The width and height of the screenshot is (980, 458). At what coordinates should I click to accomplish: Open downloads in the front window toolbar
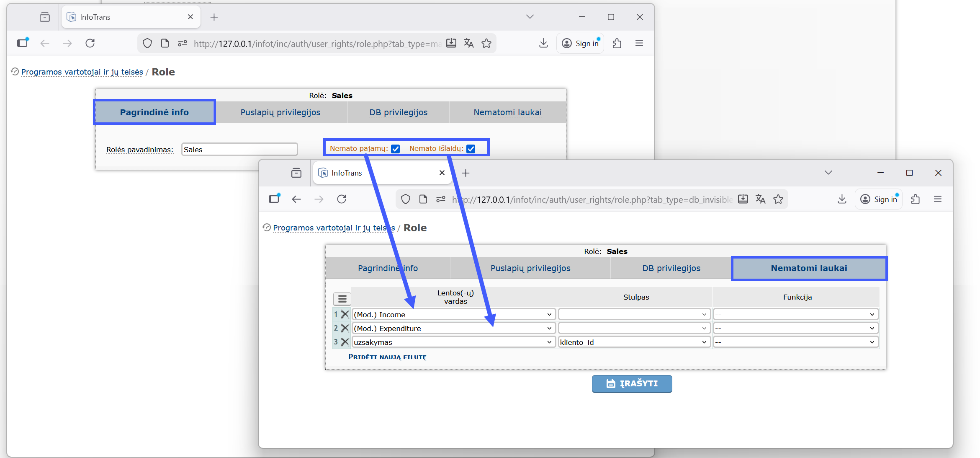[x=842, y=199]
